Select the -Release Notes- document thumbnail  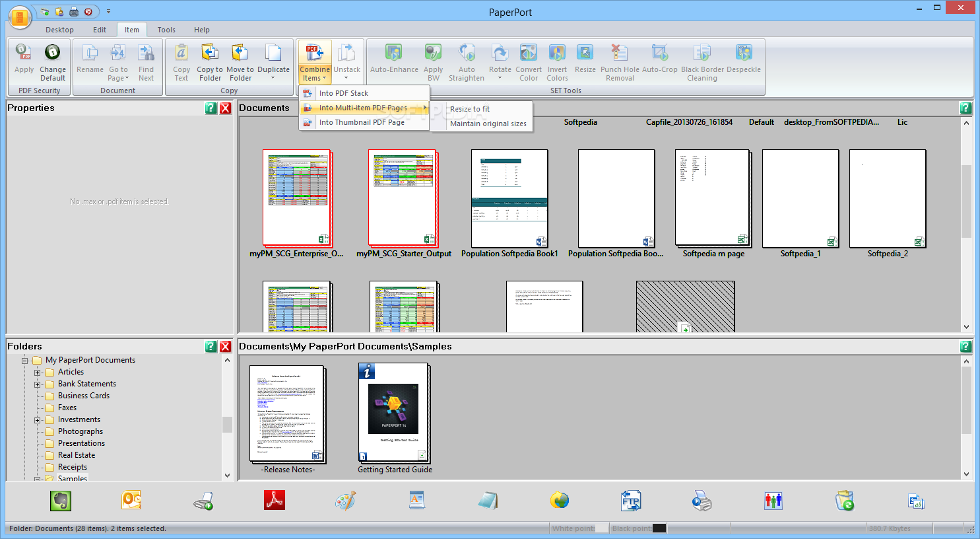coord(288,414)
